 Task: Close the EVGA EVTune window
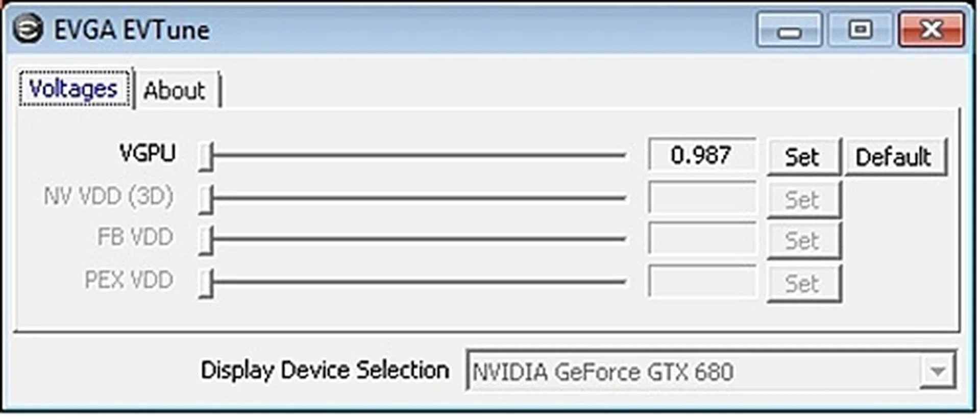tap(932, 30)
